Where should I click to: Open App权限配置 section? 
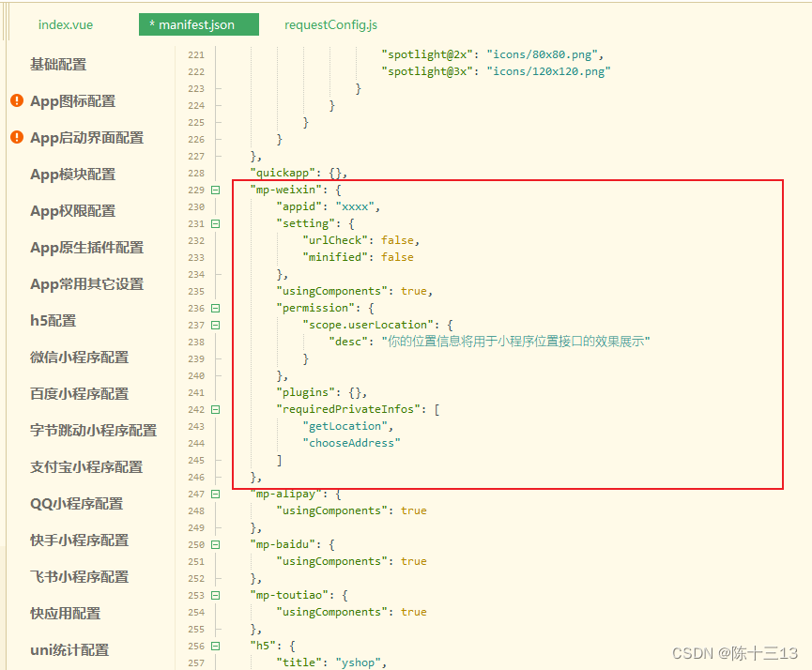72,211
